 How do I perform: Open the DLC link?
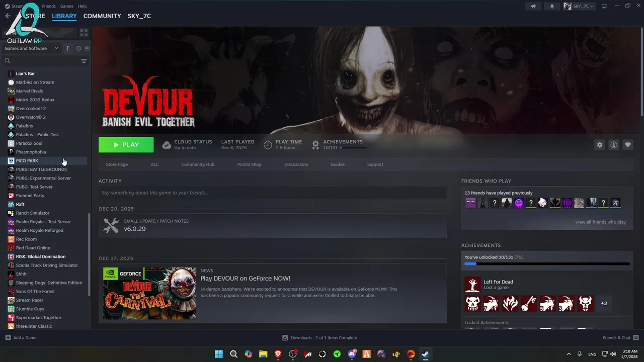tap(154, 164)
